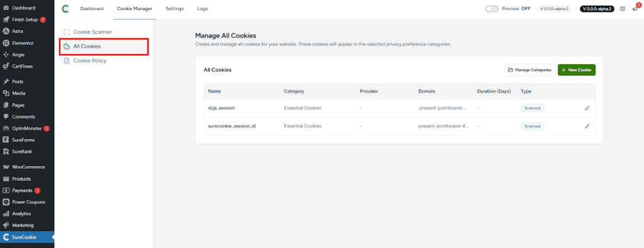The height and width of the screenshot is (248, 644).
Task: Click the Name column header
Action: pyautogui.click(x=214, y=91)
